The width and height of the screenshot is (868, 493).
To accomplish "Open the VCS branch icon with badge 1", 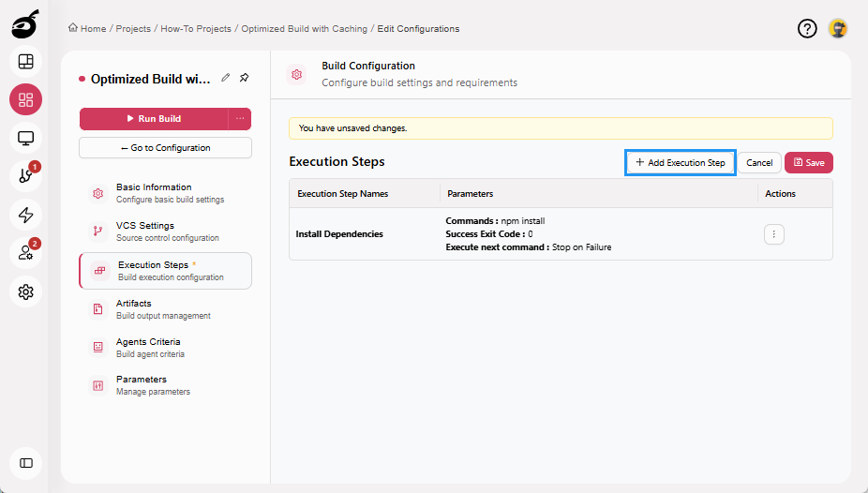I will [25, 176].
